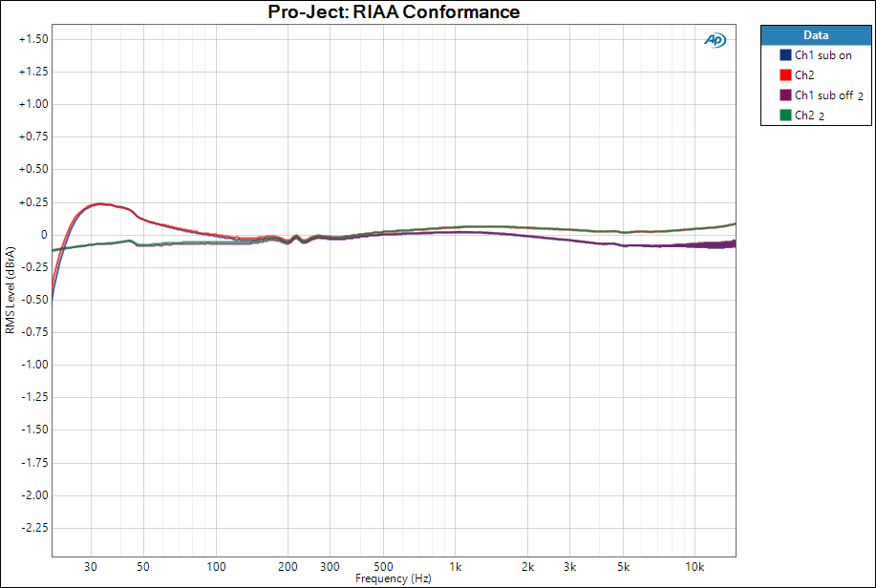Click the "+0.25" y-axis tick label
The width and height of the screenshot is (876, 588).
pos(33,202)
